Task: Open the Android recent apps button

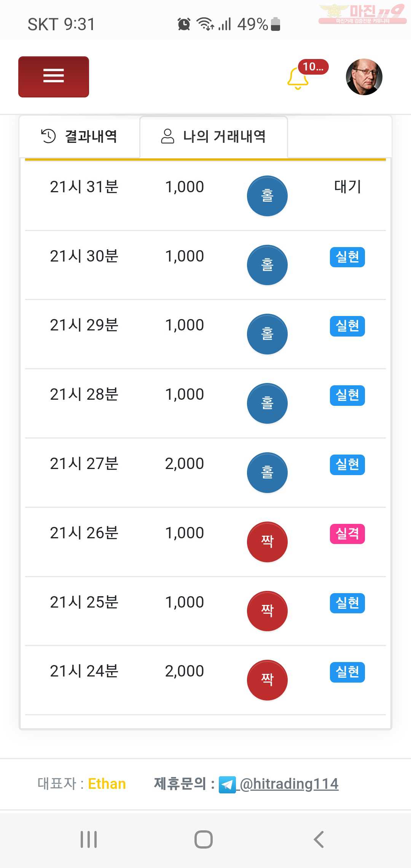Action: pyautogui.click(x=89, y=839)
